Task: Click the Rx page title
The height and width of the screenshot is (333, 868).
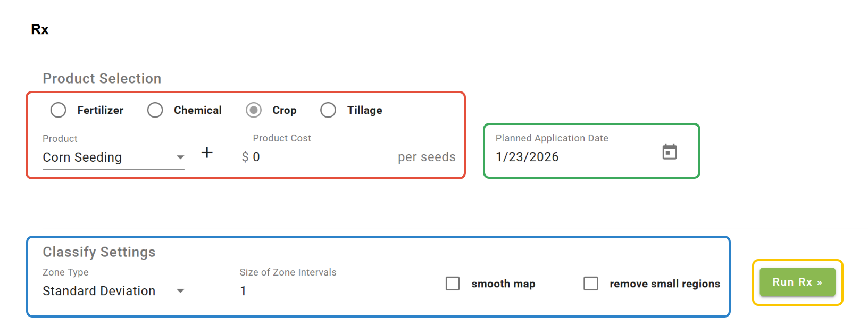Action: point(40,29)
